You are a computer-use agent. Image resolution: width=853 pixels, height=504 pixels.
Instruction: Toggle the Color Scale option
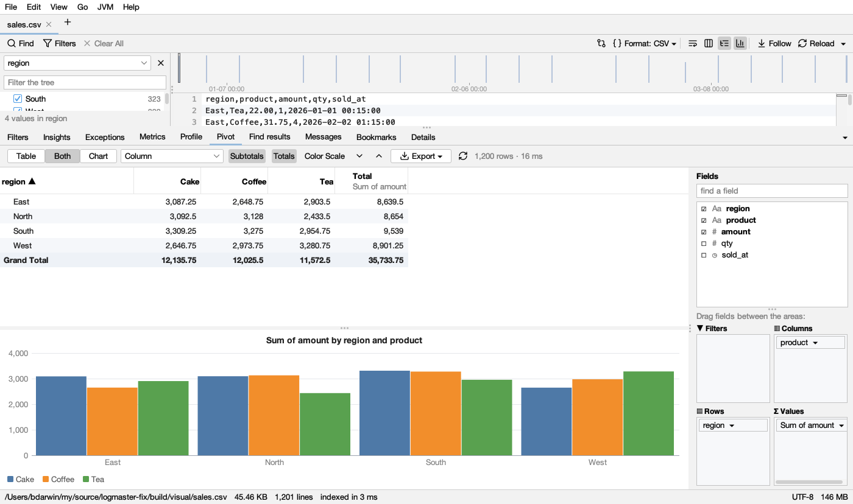(325, 156)
